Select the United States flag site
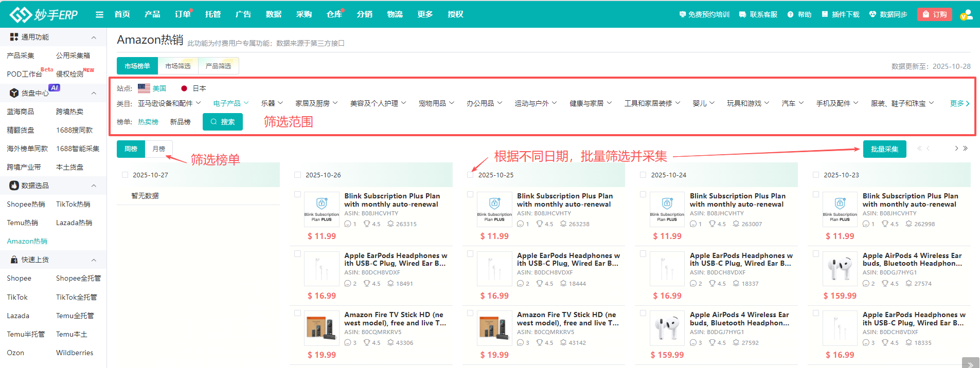Image resolution: width=980 pixels, height=368 pixels. coord(144,88)
